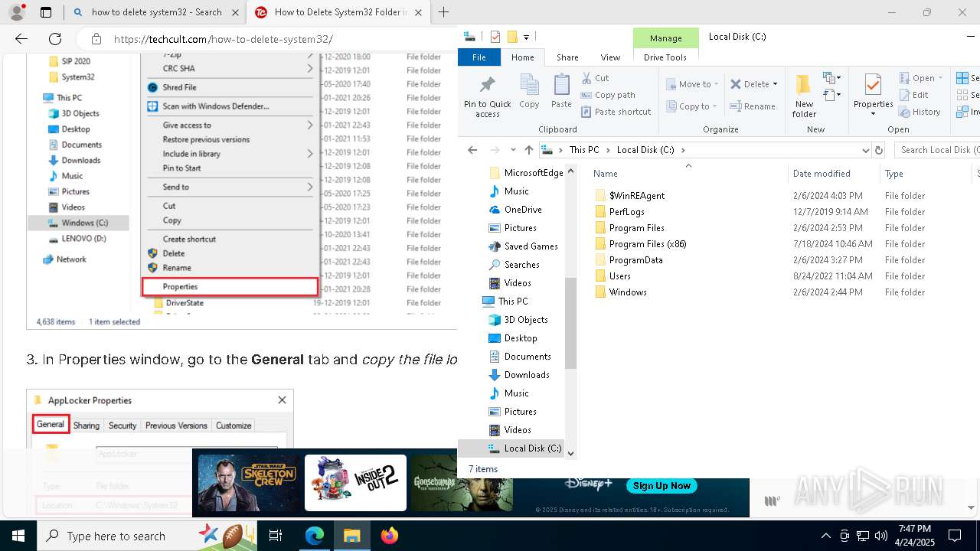Open recent locations dropdown arrow
This screenshot has height=551, width=980.
coord(512,150)
